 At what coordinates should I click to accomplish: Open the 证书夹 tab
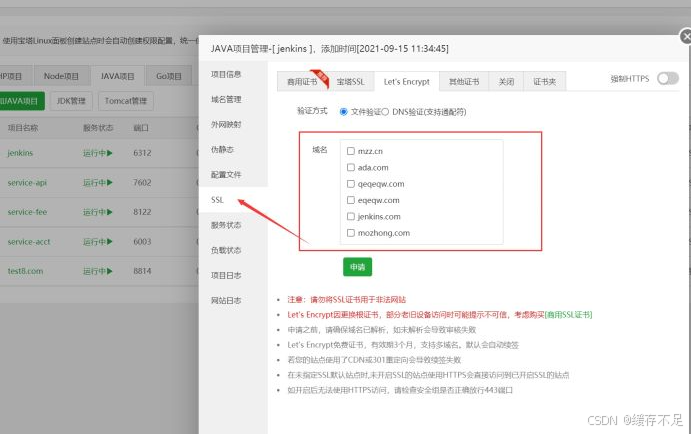point(545,82)
